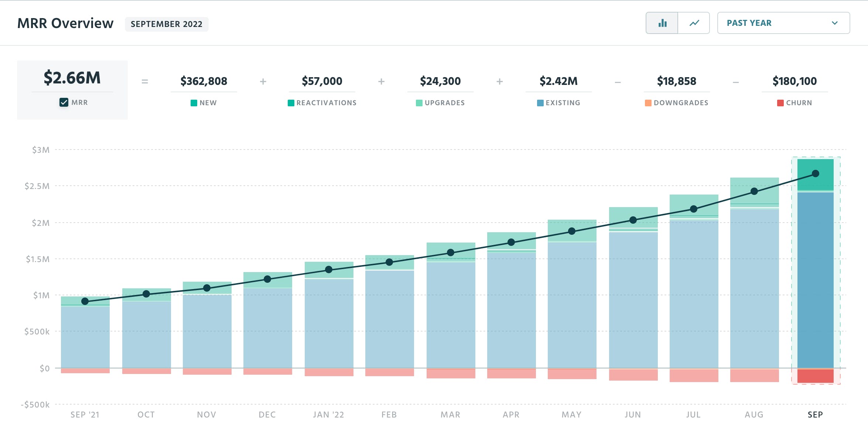This screenshot has height=443, width=868.
Task: Click the blue EXISTING legend square
Action: coord(537,103)
